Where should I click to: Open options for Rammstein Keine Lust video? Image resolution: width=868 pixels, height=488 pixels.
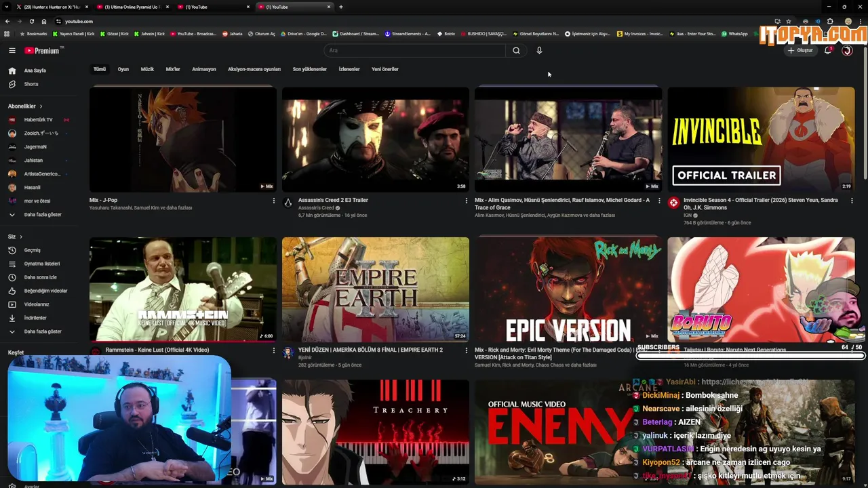274,350
